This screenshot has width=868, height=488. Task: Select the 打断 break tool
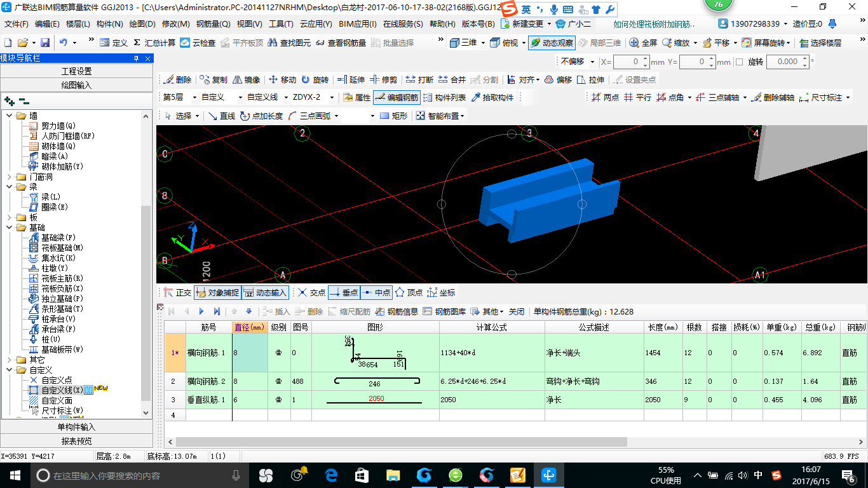coord(419,79)
